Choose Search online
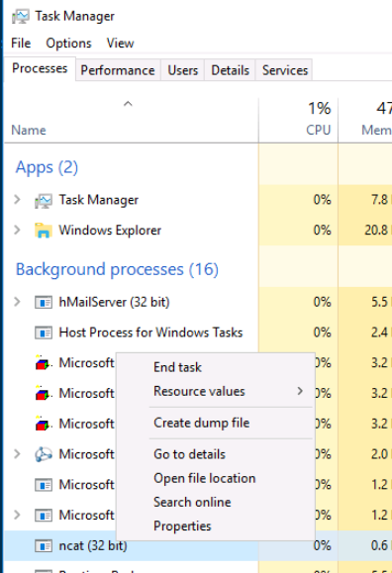 (x=216, y=502)
